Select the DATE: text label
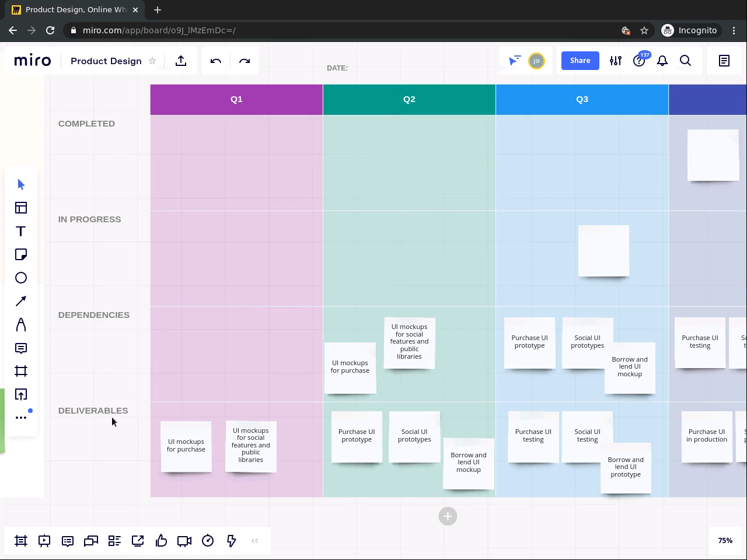Viewport: 747px width, 560px height. pyautogui.click(x=337, y=68)
